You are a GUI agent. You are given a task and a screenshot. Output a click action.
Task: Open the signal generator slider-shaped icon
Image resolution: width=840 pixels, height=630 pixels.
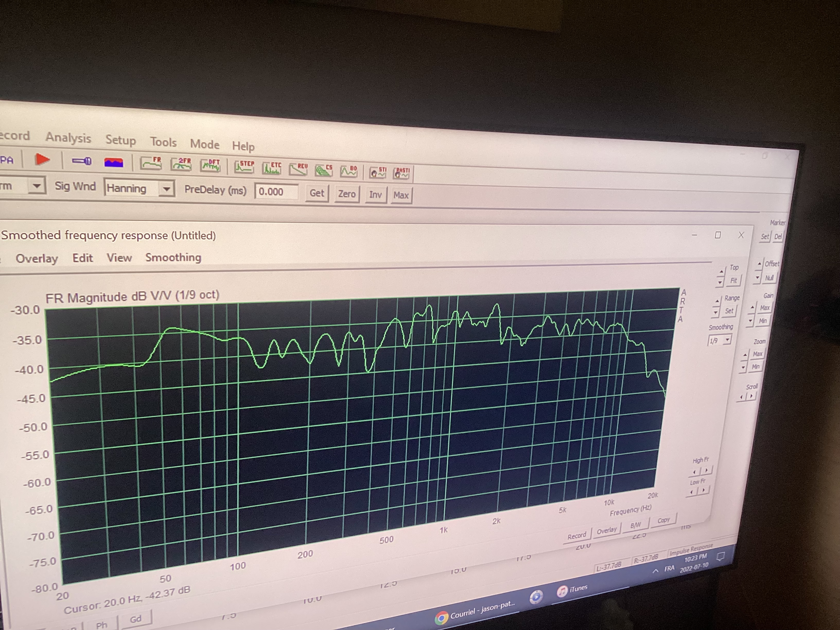click(82, 161)
